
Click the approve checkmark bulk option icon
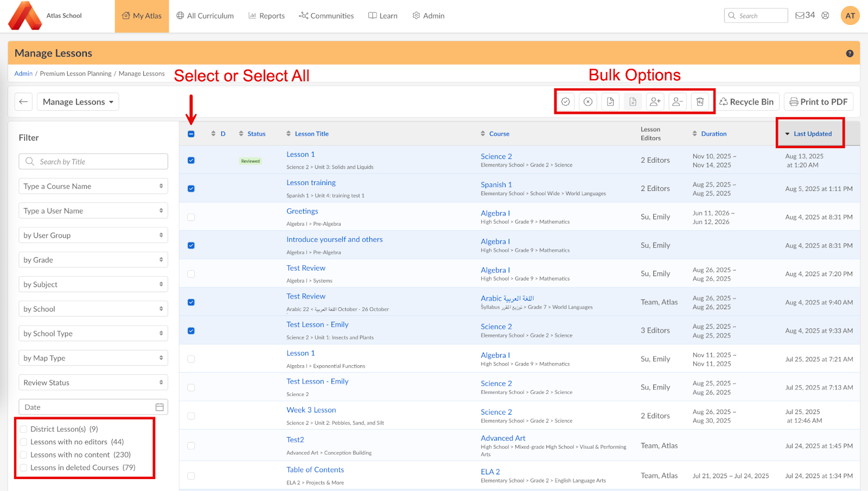point(565,102)
